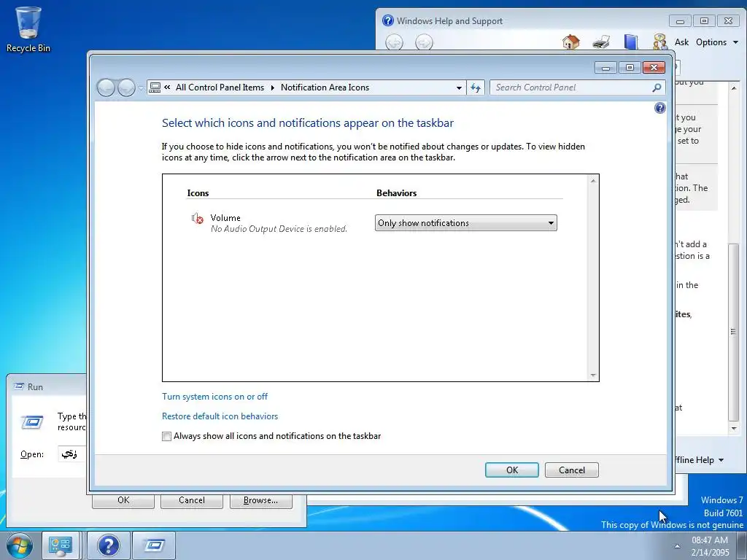Viewport: 747px width, 560px height.
Task: Select the Control Panel taskbar button
Action: pos(61,545)
